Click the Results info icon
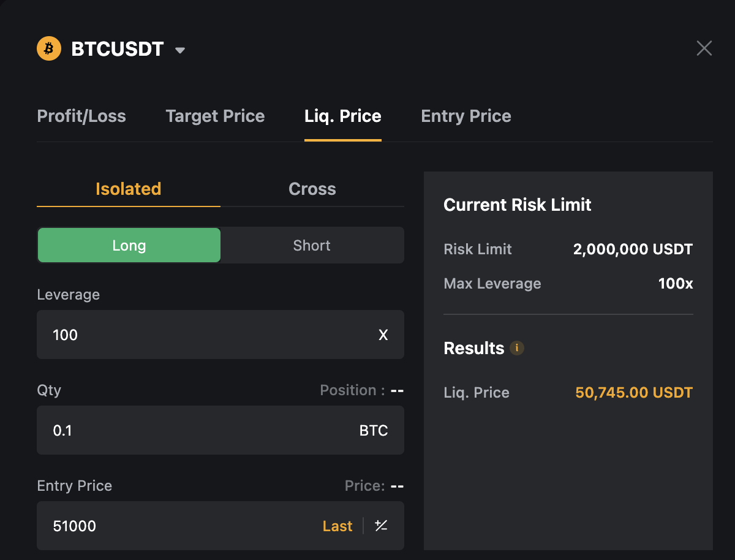Image resolution: width=735 pixels, height=560 pixels. point(517,348)
